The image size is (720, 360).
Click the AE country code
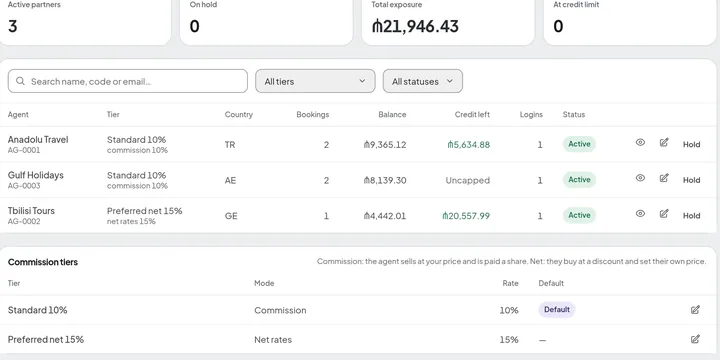pos(230,180)
